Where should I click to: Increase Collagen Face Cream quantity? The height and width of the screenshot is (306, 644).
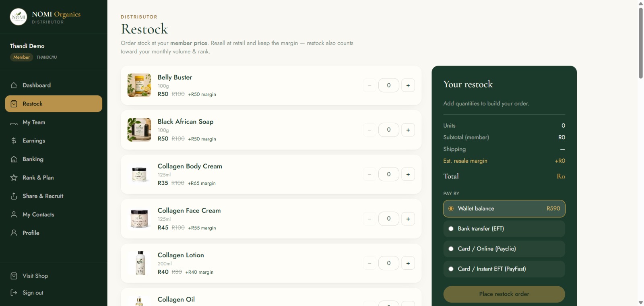[x=408, y=219]
